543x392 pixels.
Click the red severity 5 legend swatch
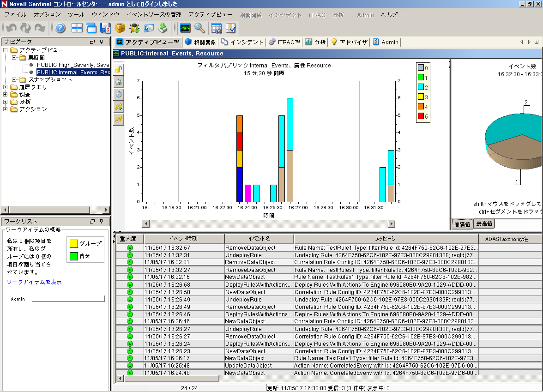(x=421, y=116)
